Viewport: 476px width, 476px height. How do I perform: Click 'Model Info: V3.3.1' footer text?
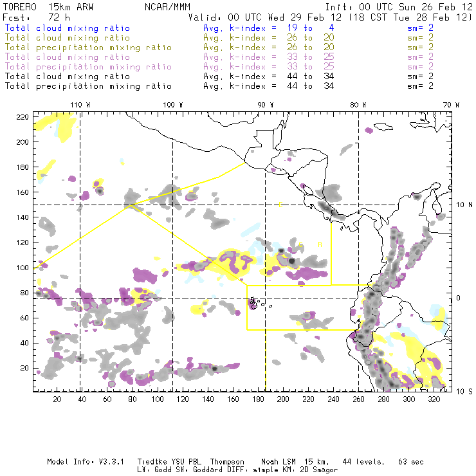click(x=86, y=462)
